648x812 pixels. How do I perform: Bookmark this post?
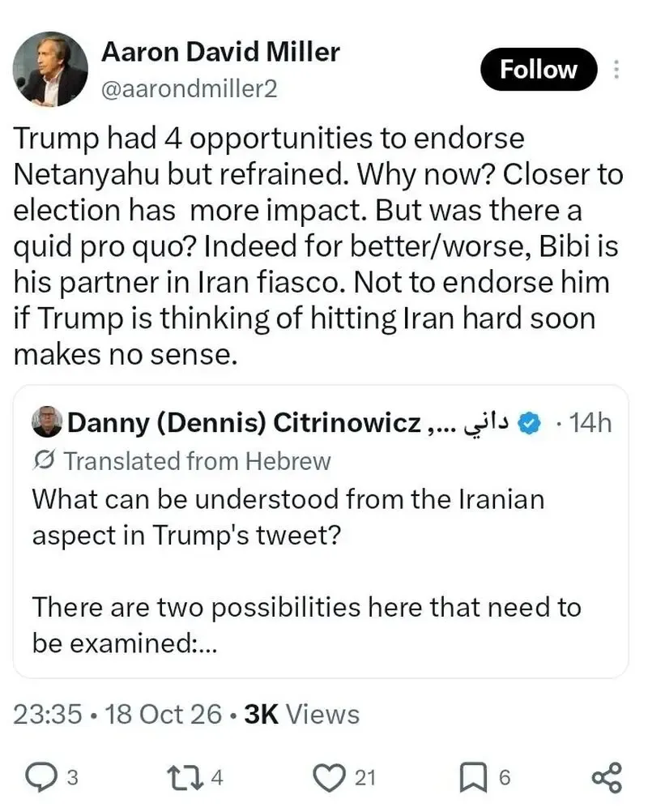(x=473, y=778)
